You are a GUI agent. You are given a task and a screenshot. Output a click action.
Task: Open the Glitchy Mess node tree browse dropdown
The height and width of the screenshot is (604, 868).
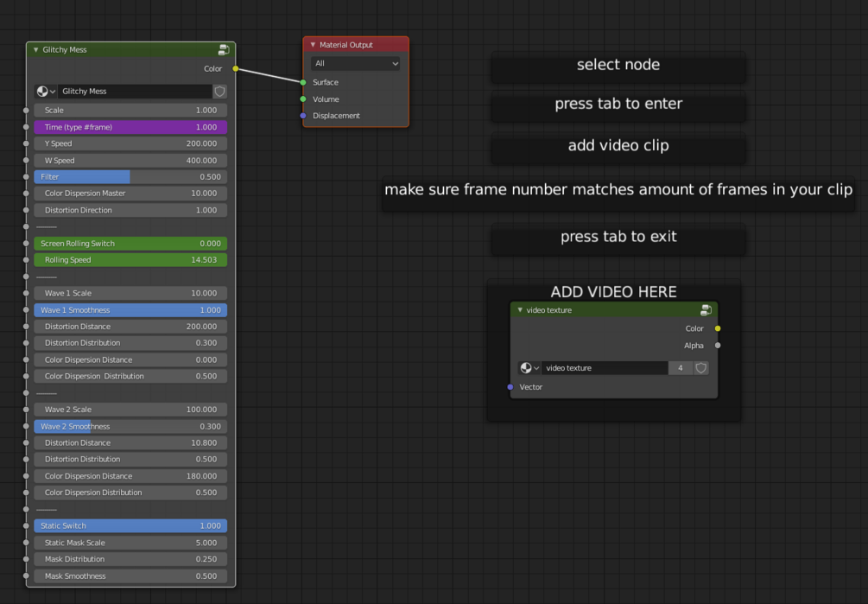tap(46, 92)
